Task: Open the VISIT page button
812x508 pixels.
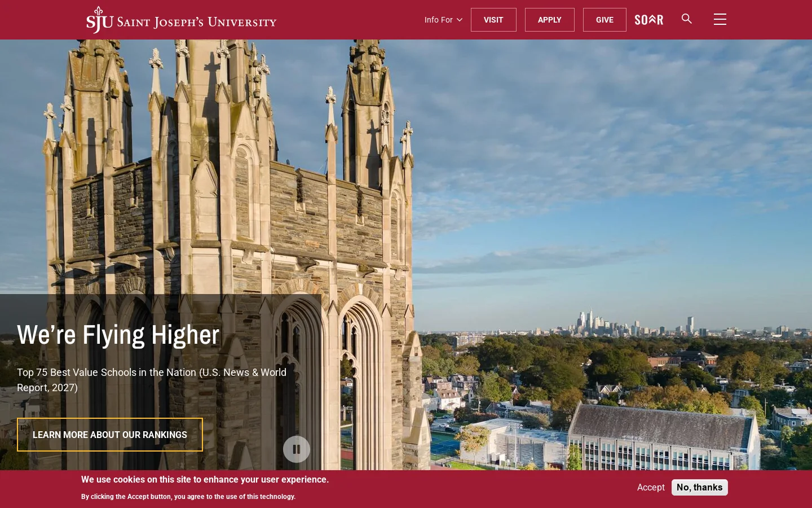Action: click(493, 20)
